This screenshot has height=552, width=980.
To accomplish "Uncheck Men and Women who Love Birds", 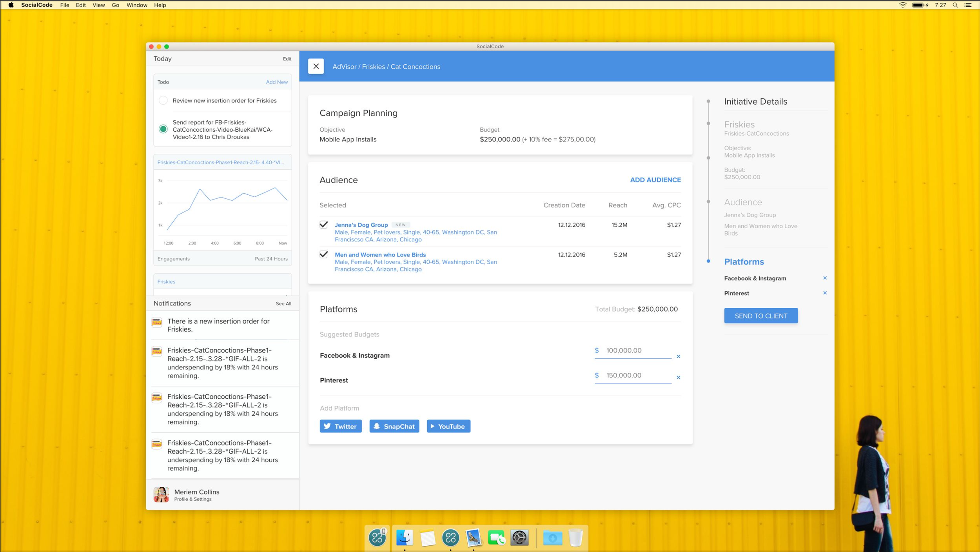I will pyautogui.click(x=323, y=254).
